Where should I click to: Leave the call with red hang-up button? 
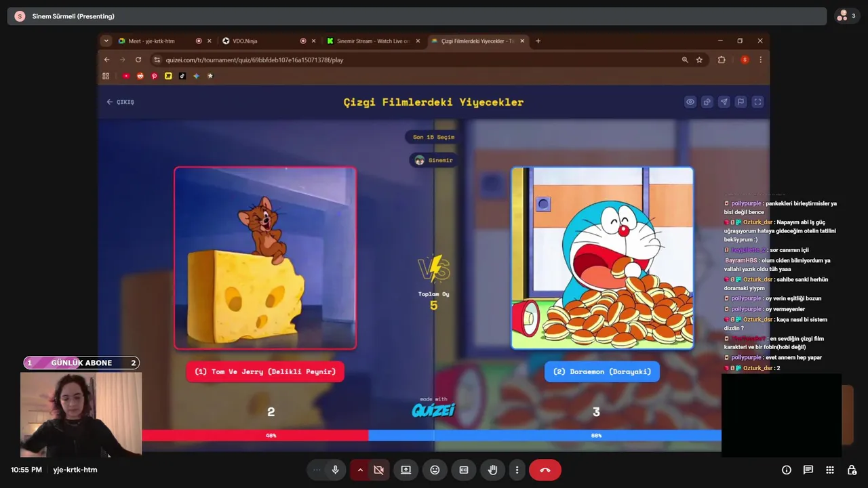coord(545,470)
